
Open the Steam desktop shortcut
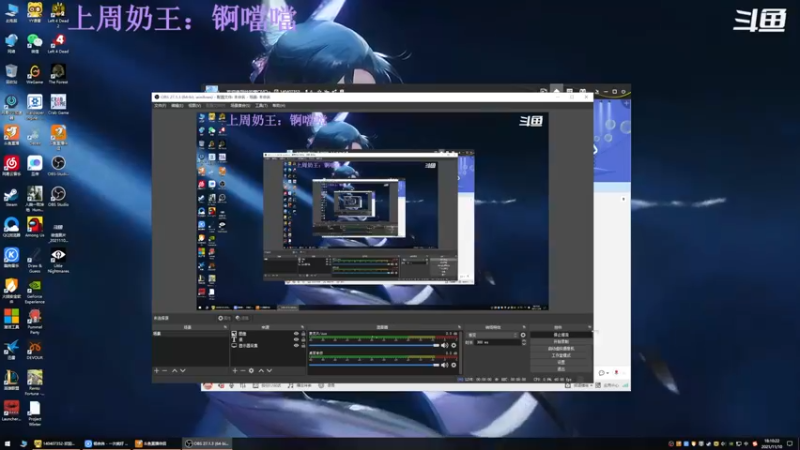click(x=11, y=196)
